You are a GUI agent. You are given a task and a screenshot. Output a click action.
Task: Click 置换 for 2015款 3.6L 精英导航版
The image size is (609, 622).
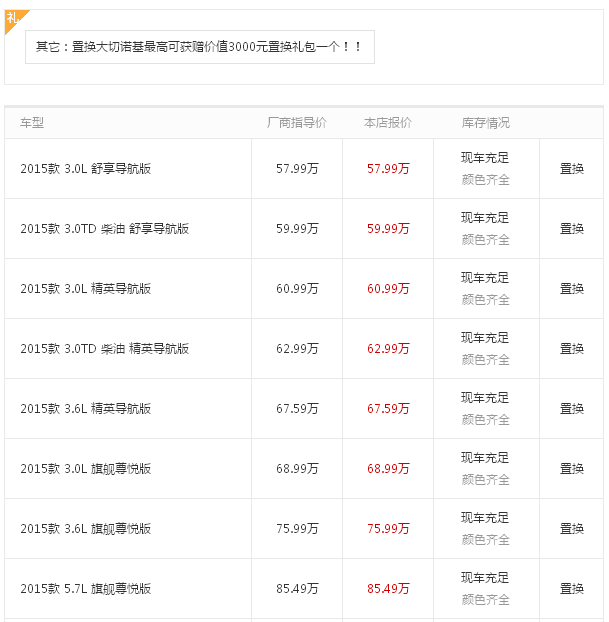(x=571, y=409)
